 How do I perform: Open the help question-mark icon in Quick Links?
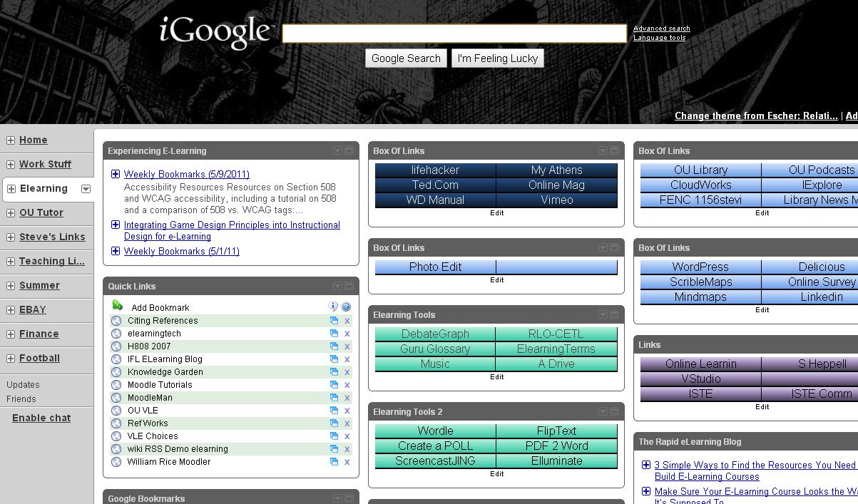click(346, 307)
